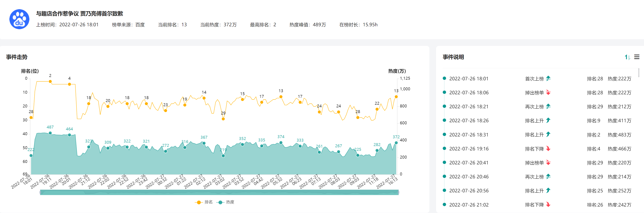Click the 首次上榜 green arrow icon
This screenshot has width=644, height=213.
tap(548, 79)
